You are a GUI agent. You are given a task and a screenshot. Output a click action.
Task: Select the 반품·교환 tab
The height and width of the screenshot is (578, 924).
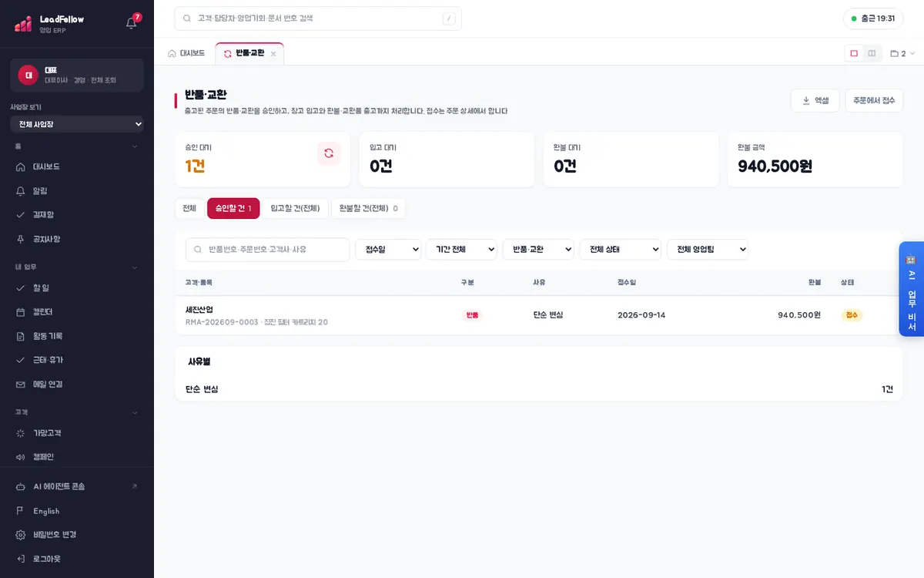tap(249, 54)
